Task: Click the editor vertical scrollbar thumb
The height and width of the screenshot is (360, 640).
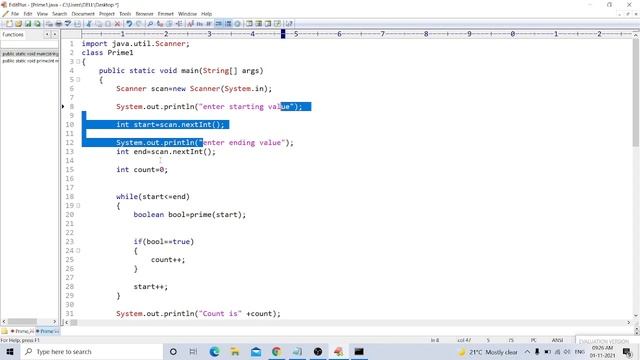Action: click(x=636, y=94)
